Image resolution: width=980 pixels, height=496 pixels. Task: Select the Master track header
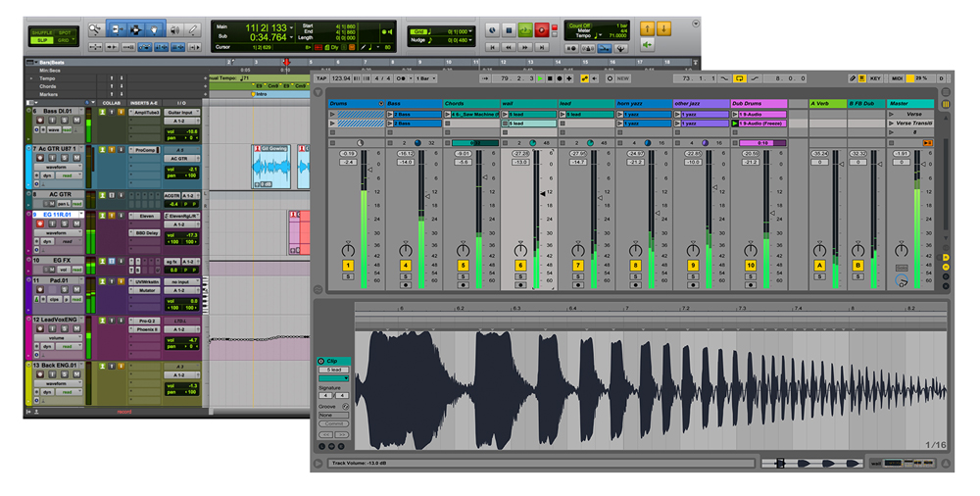pyautogui.click(x=911, y=103)
